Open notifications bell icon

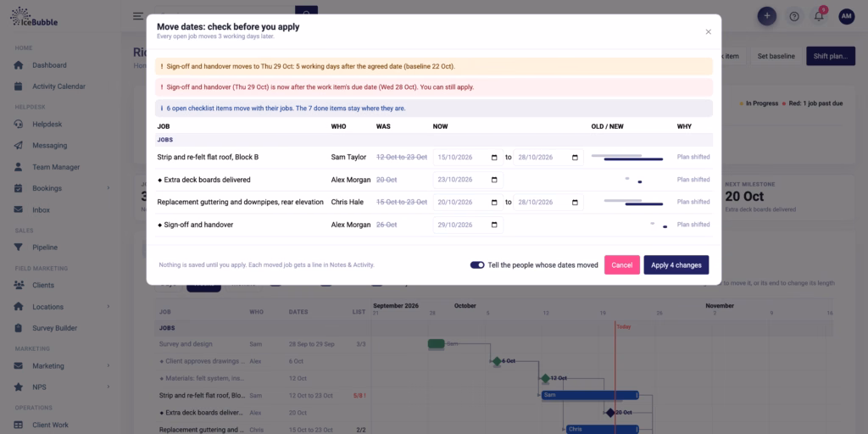coord(819,16)
